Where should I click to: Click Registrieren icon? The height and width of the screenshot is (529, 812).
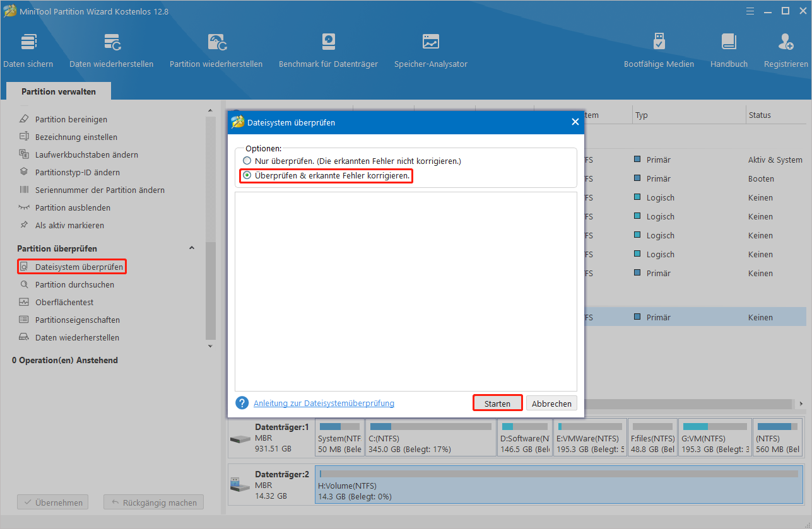[786, 42]
